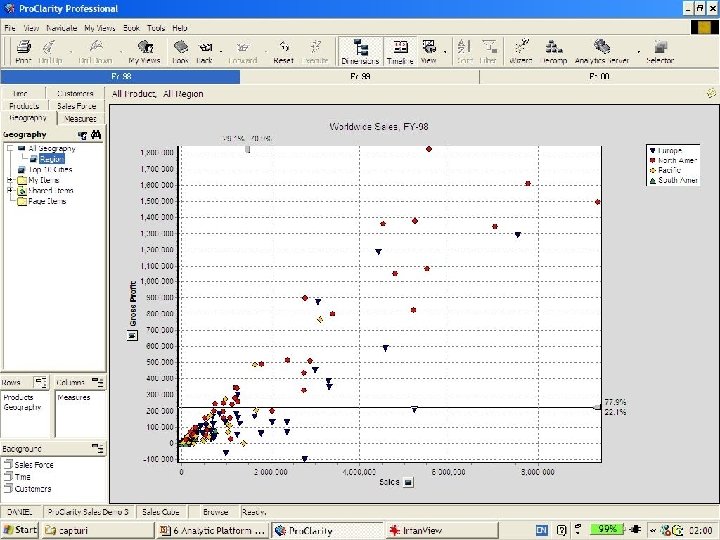Select the Page Items folder
This screenshot has width=720, height=540.
point(47,201)
